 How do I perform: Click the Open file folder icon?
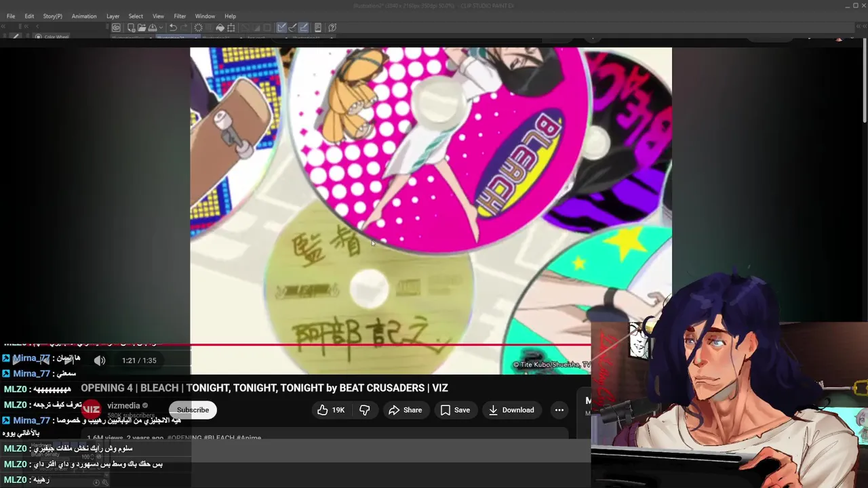click(x=142, y=28)
